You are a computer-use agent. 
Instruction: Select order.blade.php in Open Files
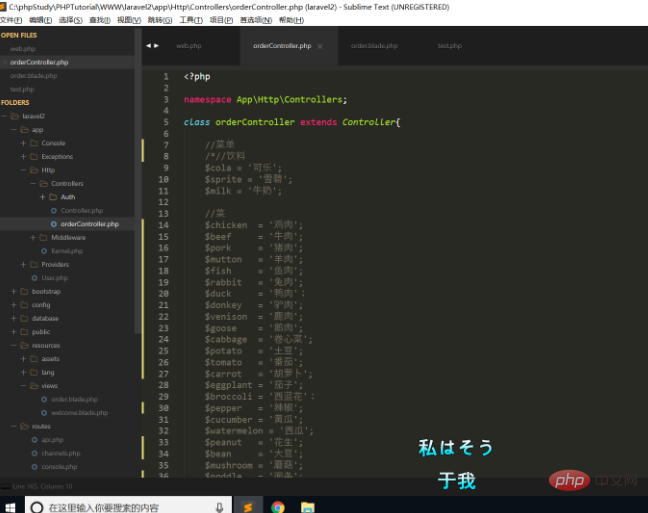click(x=33, y=76)
